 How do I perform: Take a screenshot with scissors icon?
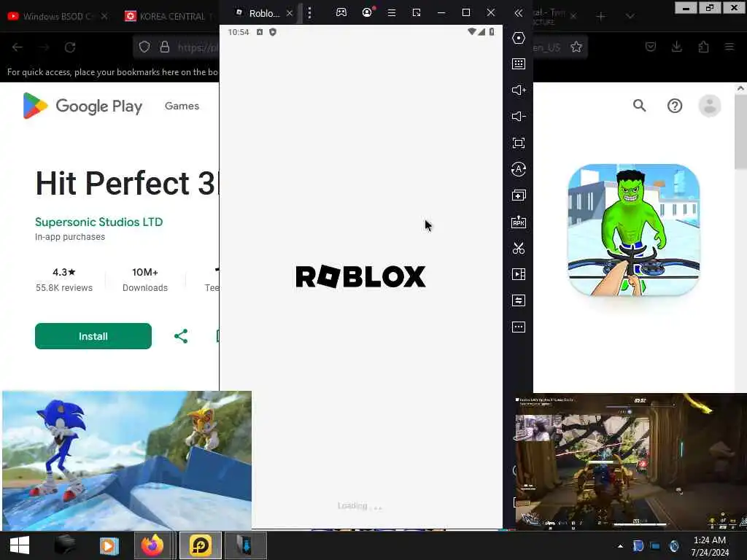(x=519, y=248)
